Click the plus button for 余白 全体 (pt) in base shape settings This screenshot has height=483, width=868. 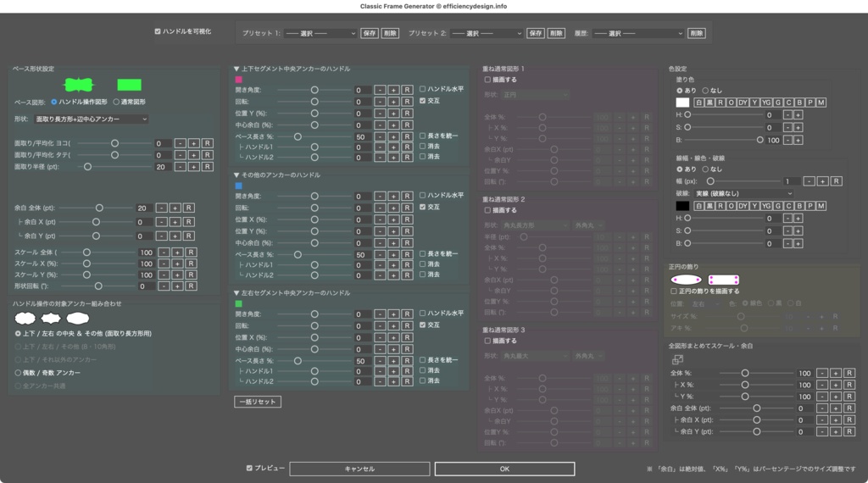click(175, 208)
